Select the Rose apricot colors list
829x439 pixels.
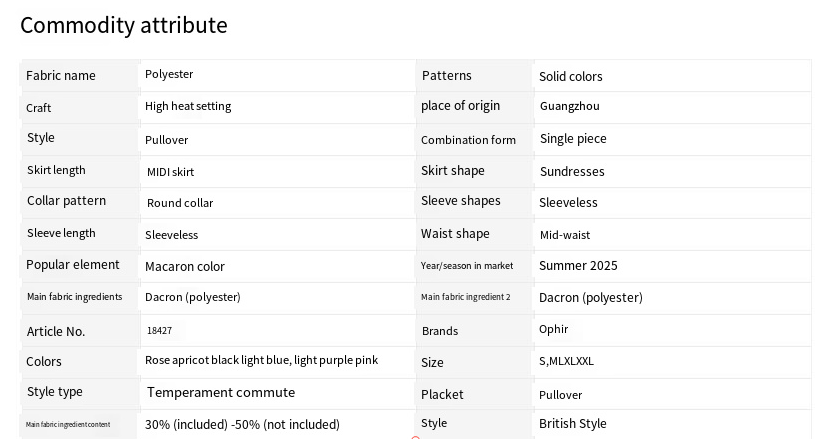(261, 360)
